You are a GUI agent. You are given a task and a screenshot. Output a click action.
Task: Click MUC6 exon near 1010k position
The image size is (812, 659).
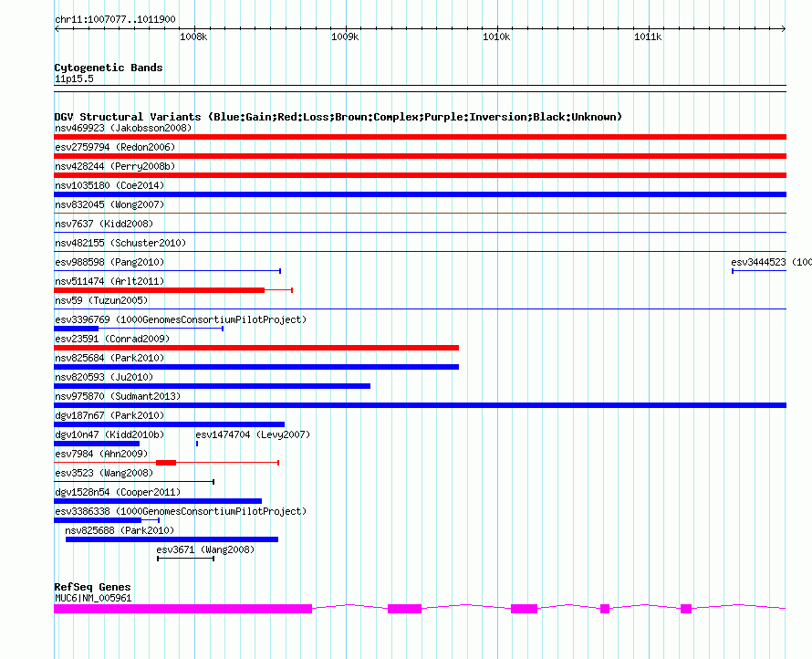click(x=524, y=609)
